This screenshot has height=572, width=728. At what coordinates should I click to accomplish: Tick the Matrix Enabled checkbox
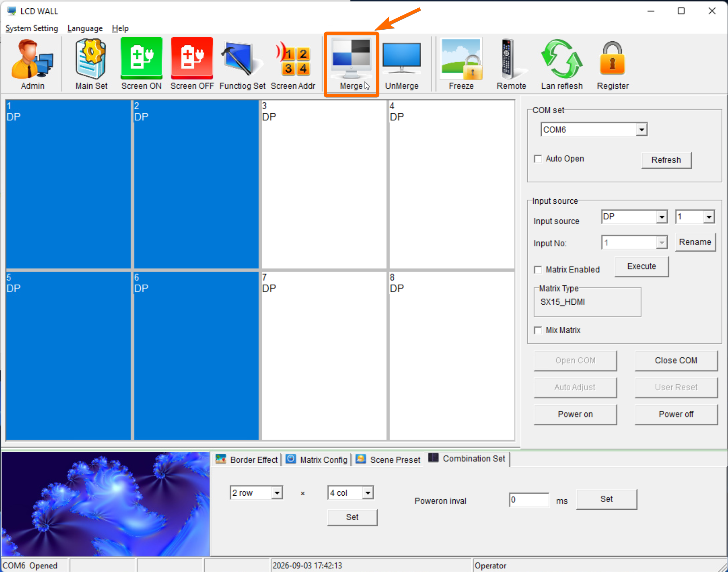point(538,270)
